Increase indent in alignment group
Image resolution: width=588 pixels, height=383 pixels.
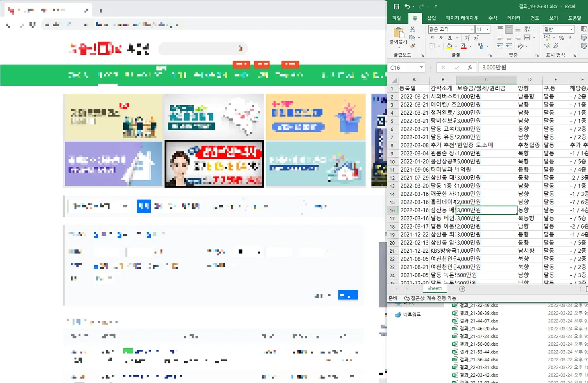point(509,46)
